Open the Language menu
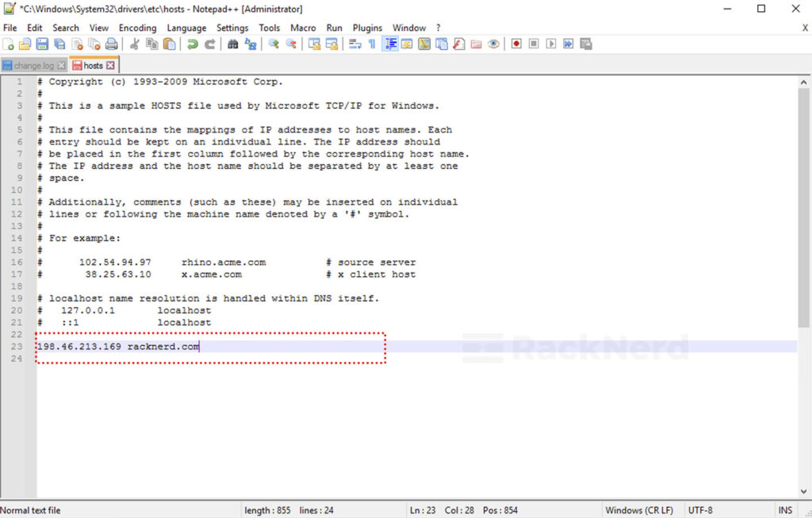Image resolution: width=812 pixels, height=518 pixels. pyautogui.click(x=186, y=27)
